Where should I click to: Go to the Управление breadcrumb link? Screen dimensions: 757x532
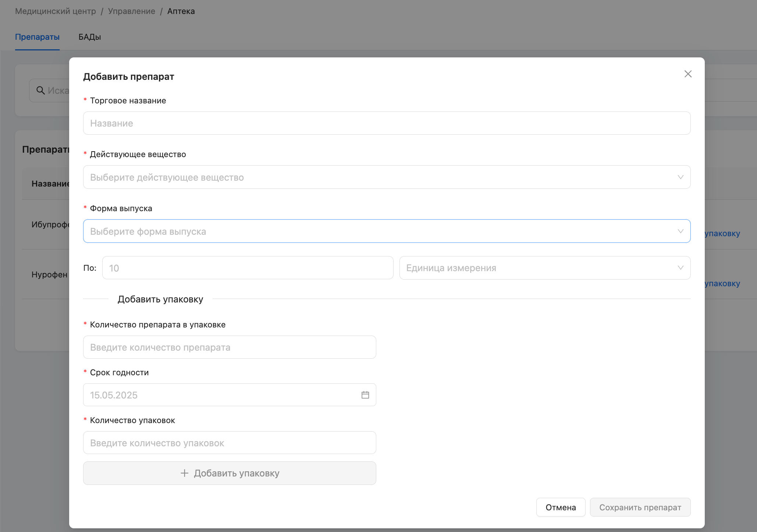point(131,11)
